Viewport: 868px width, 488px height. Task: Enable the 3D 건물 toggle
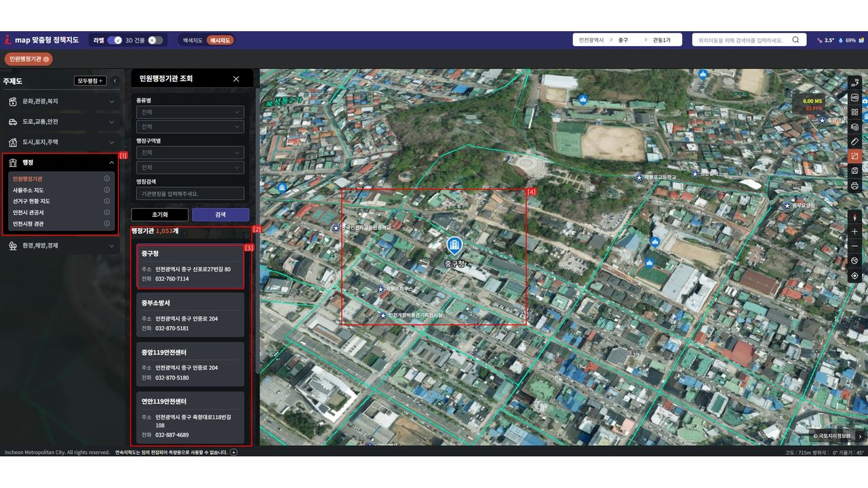tap(155, 40)
